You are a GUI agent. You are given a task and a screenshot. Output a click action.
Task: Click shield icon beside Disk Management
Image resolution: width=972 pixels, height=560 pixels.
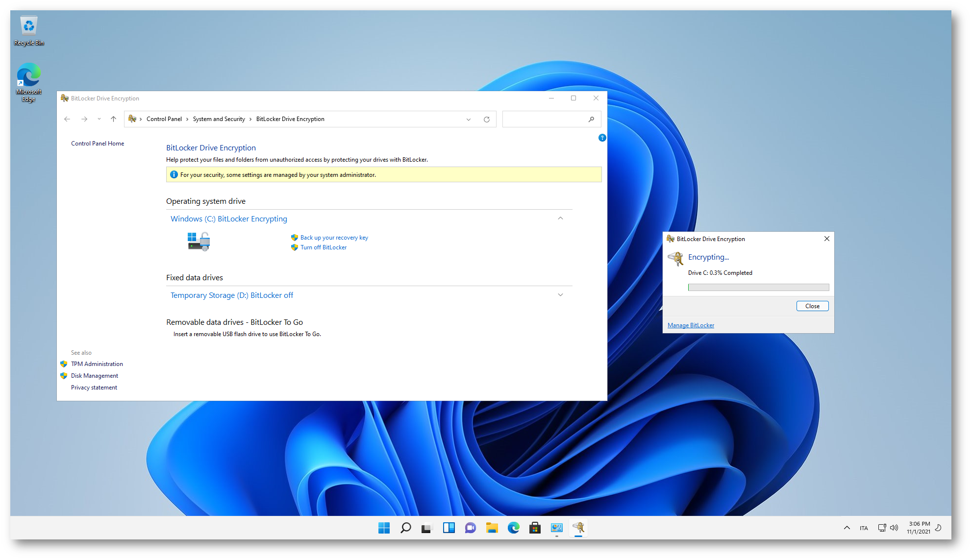point(64,376)
